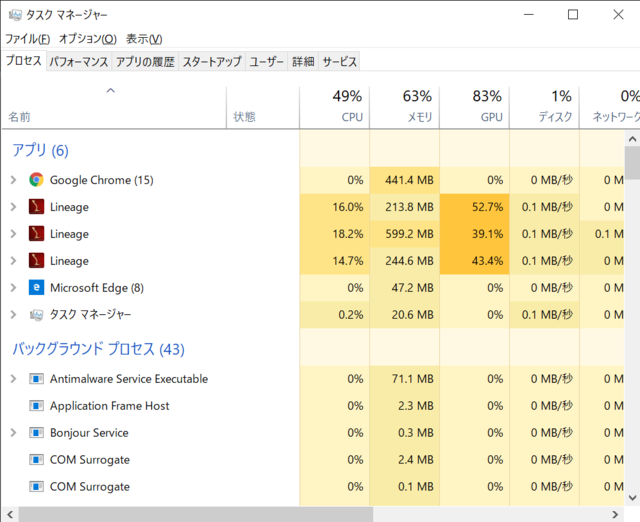Click the 39.1% GPU cell
This screenshot has width=640, height=522.
click(475, 234)
